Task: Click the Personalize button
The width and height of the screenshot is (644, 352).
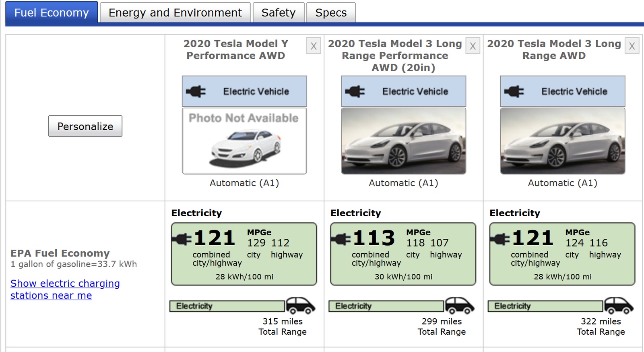Action: pos(85,126)
